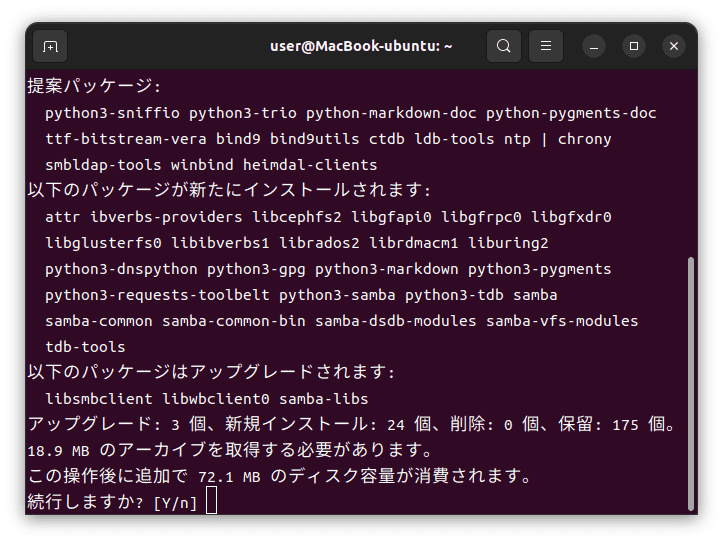
Task: Maximize the terminal window
Action: point(634,46)
